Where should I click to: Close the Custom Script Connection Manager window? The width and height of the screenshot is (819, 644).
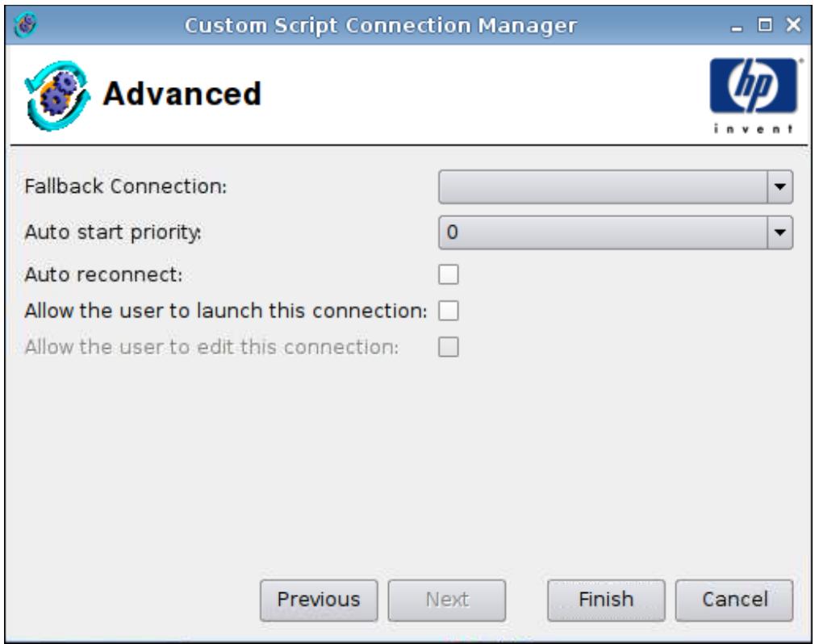pos(793,24)
